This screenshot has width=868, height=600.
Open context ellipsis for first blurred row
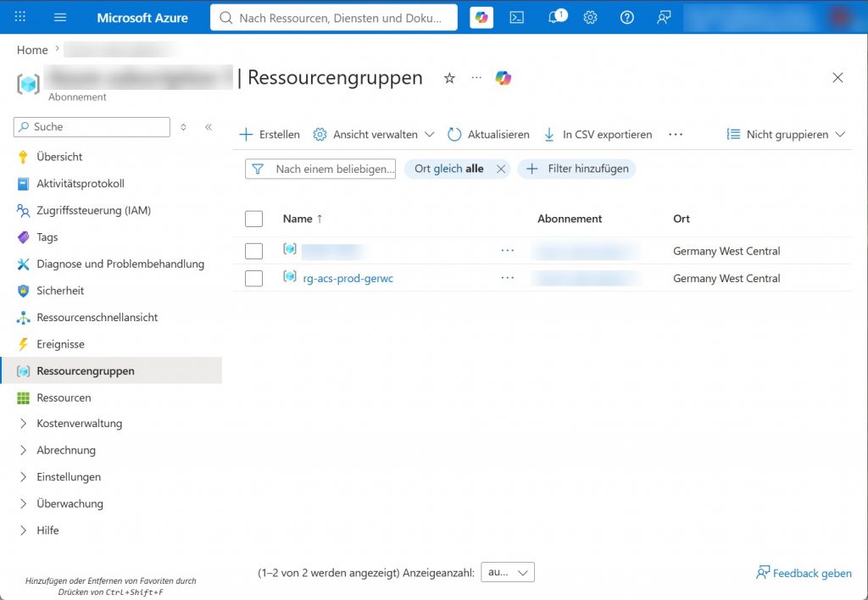(507, 251)
